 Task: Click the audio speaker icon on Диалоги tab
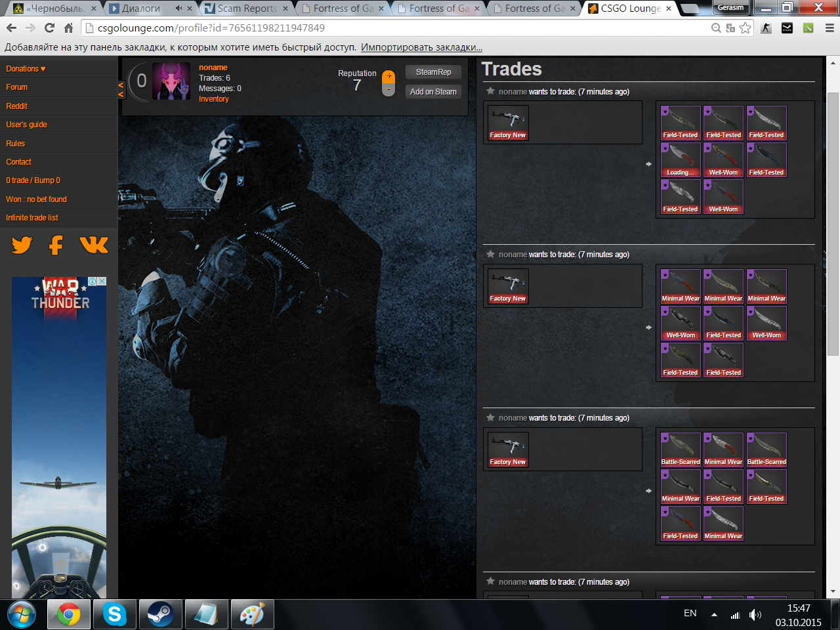pos(179,9)
